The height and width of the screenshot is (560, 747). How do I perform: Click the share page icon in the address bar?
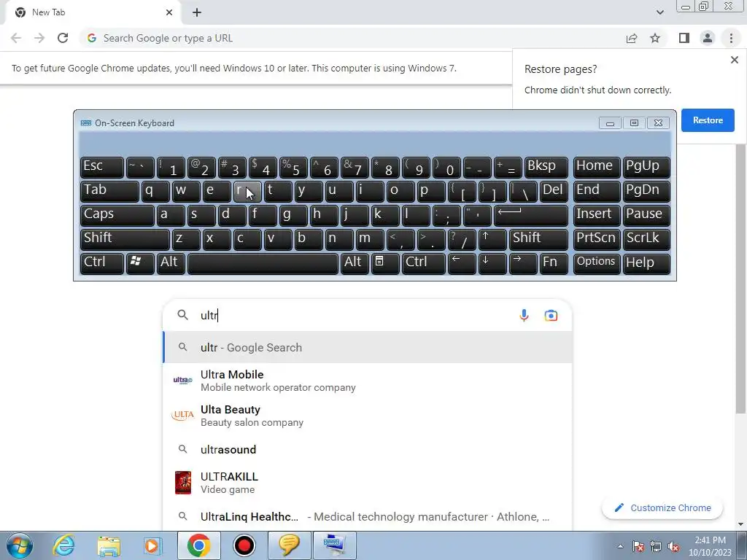click(632, 38)
